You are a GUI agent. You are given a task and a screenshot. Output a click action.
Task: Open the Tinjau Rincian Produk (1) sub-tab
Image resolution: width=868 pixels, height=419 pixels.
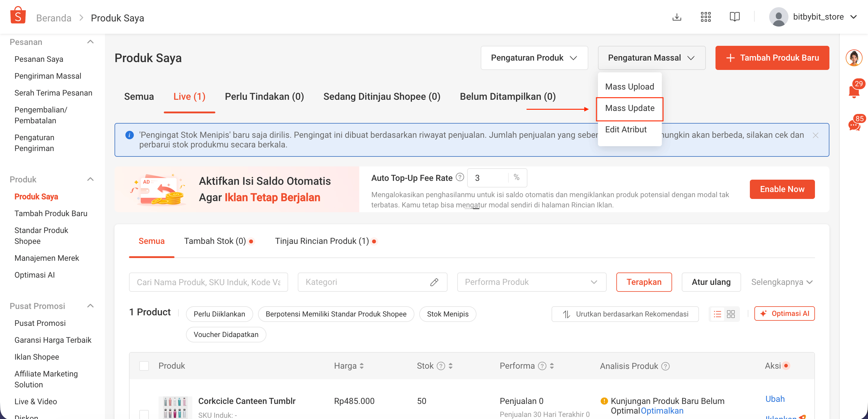(322, 241)
